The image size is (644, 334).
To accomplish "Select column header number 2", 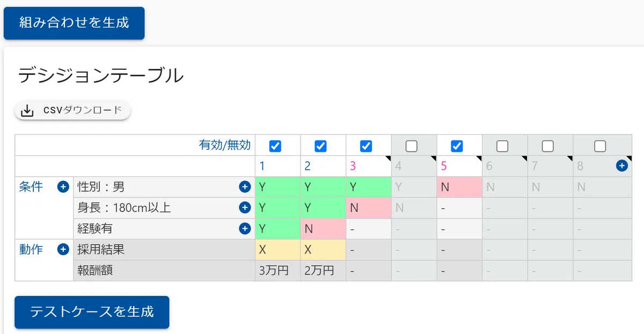I will click(308, 166).
